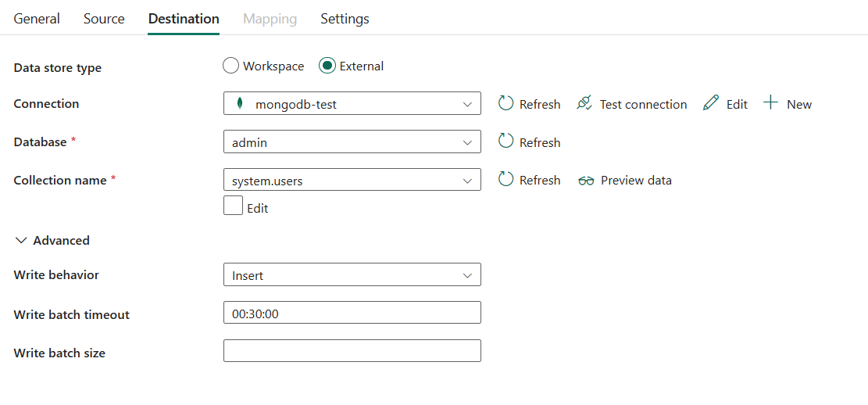Click the Preview data label
Viewport: 868px width, 405px height.
[x=637, y=180]
